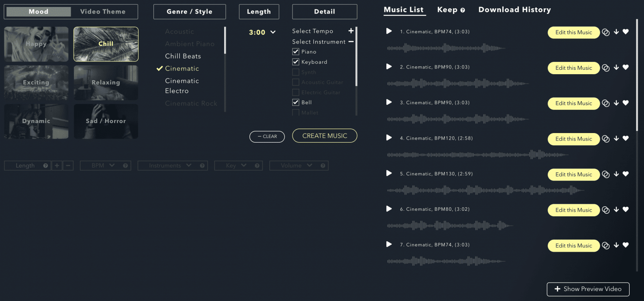Image resolution: width=644 pixels, height=301 pixels.
Task: Select the Relaxing mood thumbnail
Action: [x=106, y=82]
